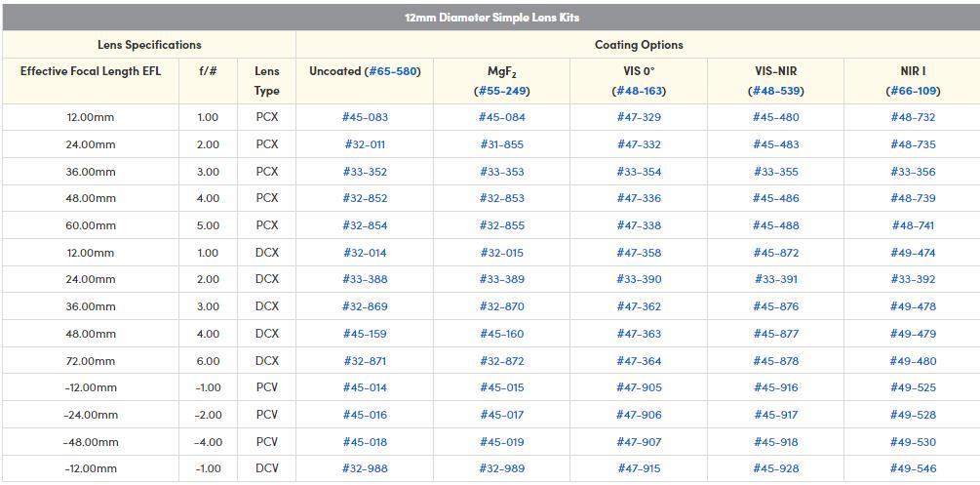Viewport: 980px width, 485px height.
Task: Open part number #49-480
Action: tap(912, 361)
